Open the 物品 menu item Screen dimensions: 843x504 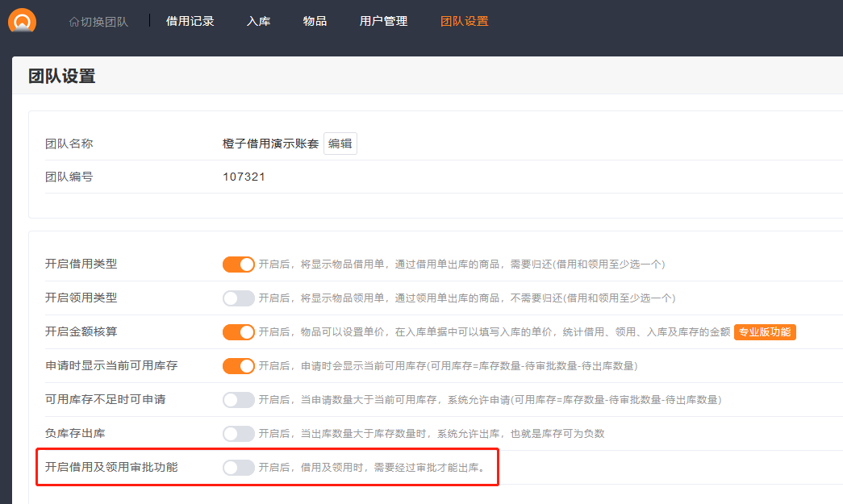coord(315,21)
